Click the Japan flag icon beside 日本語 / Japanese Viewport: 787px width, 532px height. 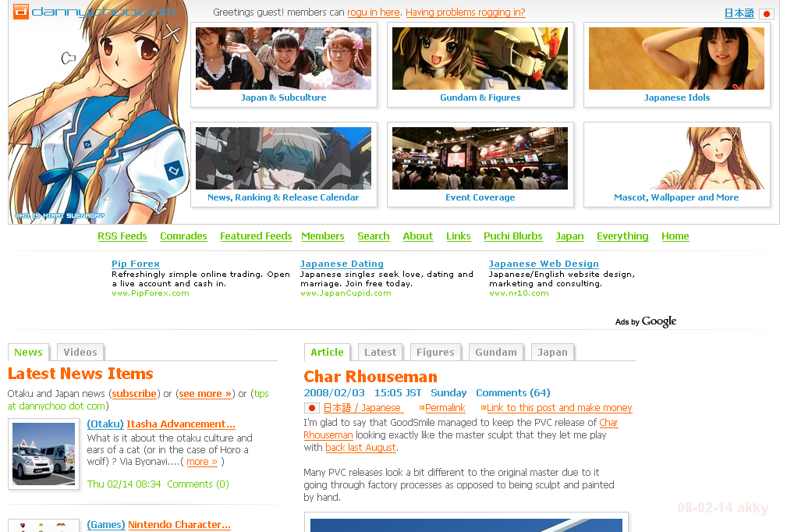coord(312,408)
